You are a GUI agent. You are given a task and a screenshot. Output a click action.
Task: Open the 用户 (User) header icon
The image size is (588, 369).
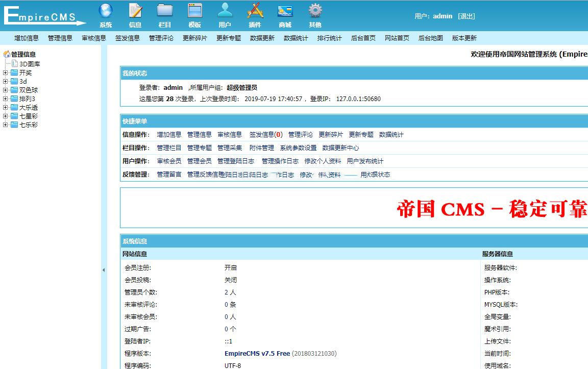(225, 15)
